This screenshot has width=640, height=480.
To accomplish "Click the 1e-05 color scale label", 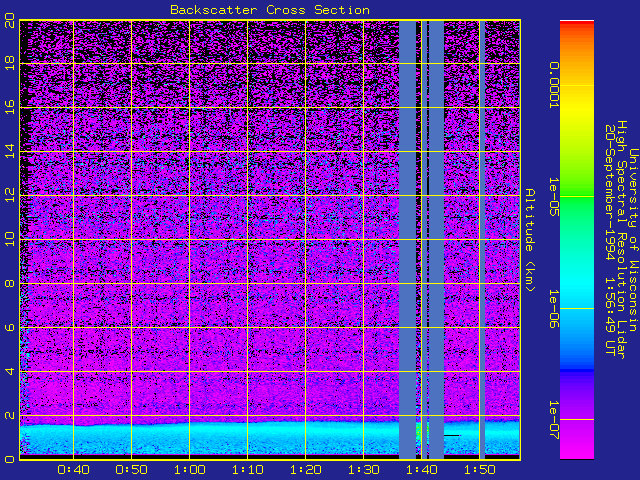I will (553, 197).
